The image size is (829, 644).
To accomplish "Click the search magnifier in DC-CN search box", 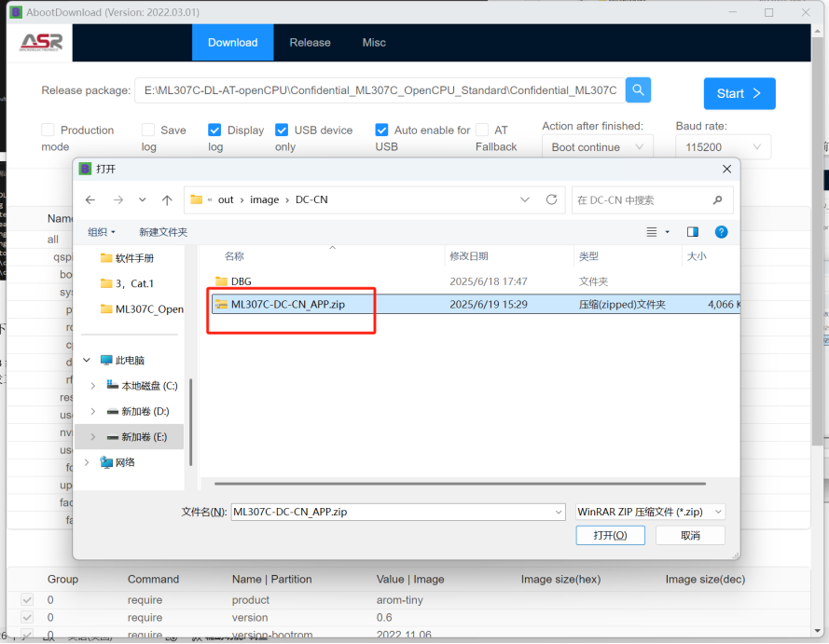I will coord(717,199).
